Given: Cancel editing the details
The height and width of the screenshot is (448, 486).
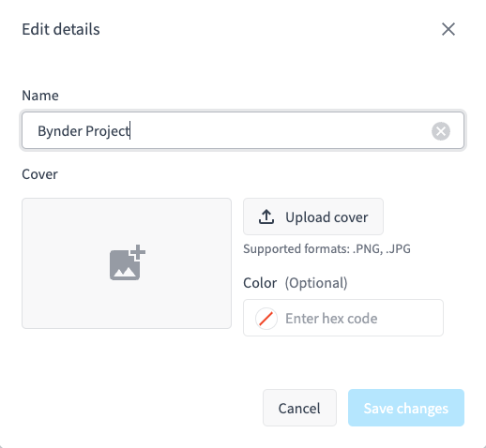Looking at the screenshot, I should click(x=299, y=408).
